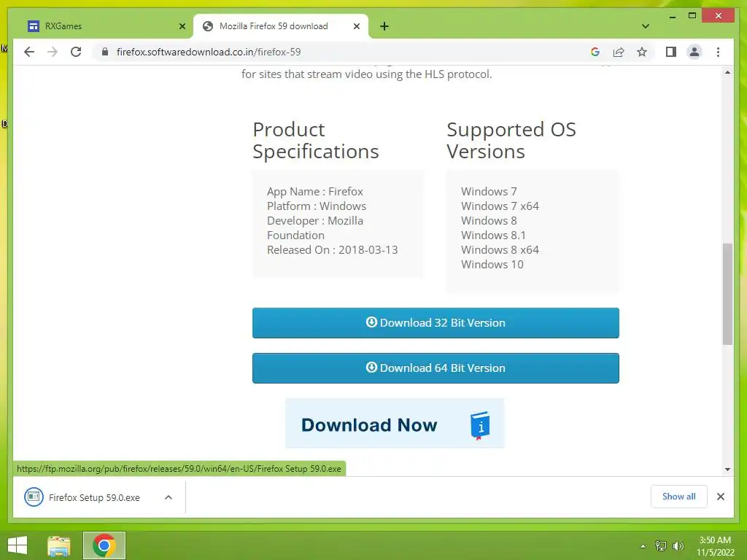Screen dimensions: 747x560
Task: Click the page scrollbar down arrow
Action: click(727, 469)
